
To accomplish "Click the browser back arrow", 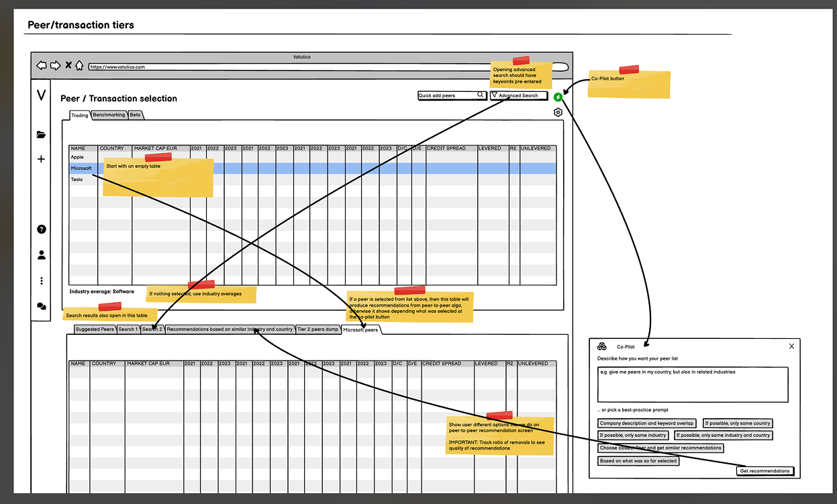I will 42,66.
